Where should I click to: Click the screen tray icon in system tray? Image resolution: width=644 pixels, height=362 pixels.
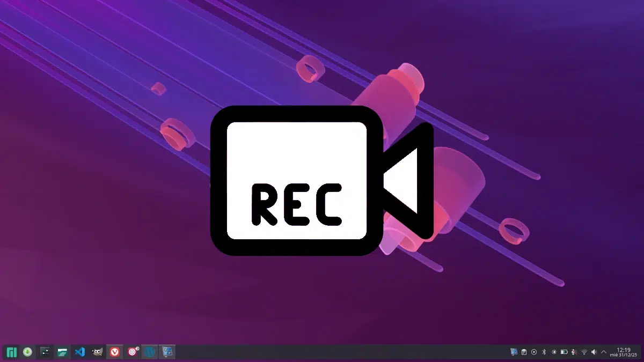514,352
